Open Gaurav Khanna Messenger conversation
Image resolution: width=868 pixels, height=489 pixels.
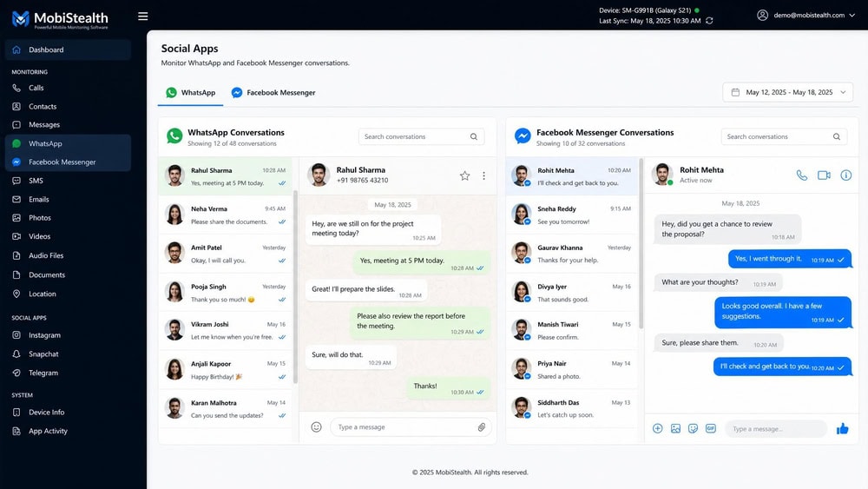click(572, 254)
